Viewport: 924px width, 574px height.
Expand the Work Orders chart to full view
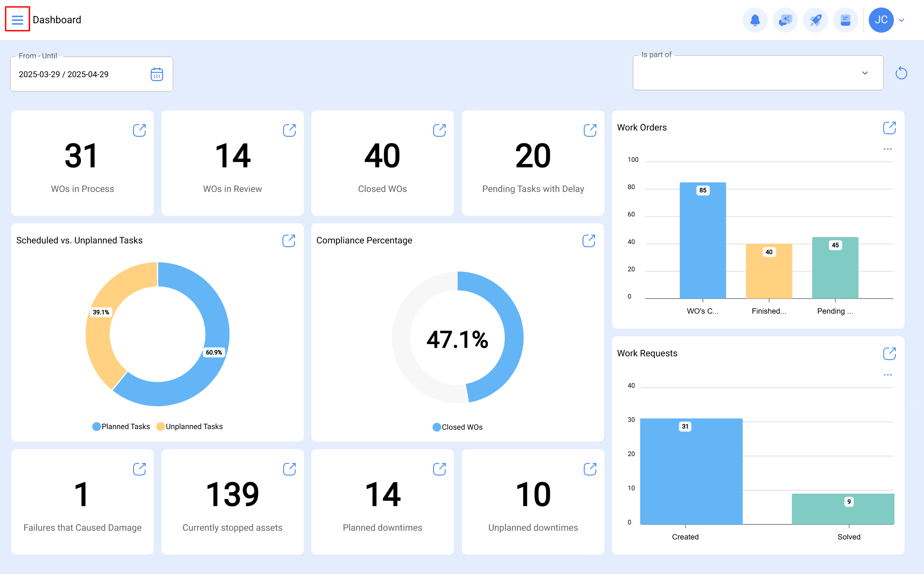[889, 128]
